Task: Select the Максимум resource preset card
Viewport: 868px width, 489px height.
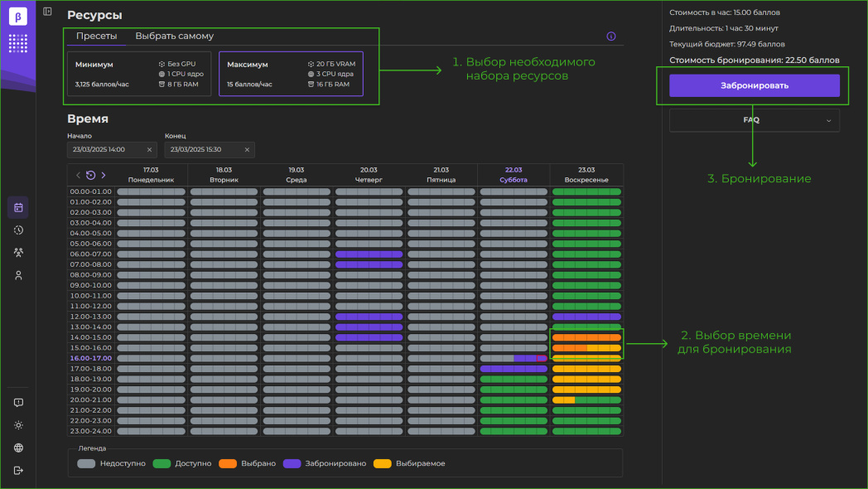Action: tap(291, 74)
